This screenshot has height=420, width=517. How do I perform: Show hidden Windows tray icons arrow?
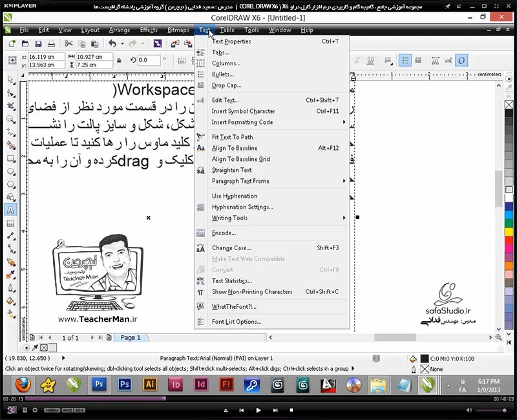448,385
